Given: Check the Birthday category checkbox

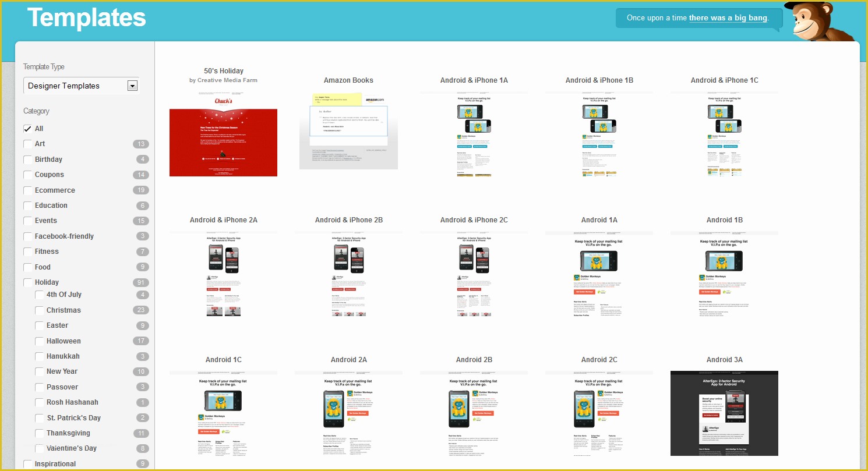Looking at the screenshot, I should click(27, 160).
